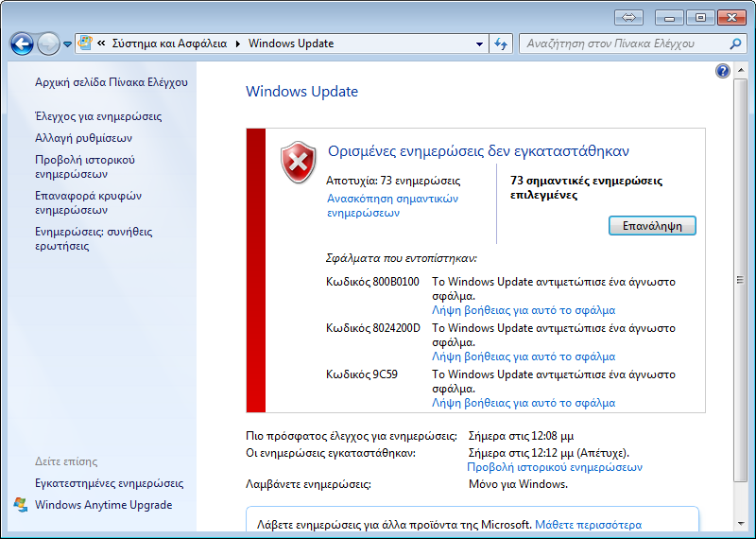Open Help with the blue question icon

pyautogui.click(x=722, y=72)
